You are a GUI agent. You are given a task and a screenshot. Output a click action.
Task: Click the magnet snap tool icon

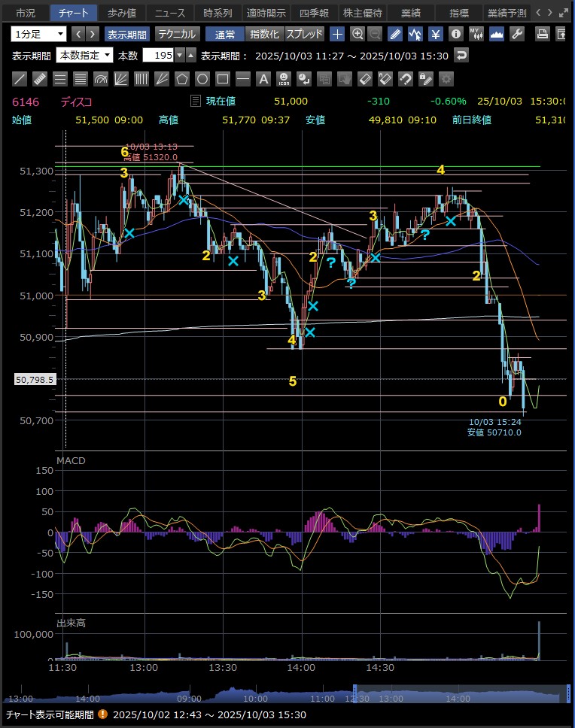(406, 79)
